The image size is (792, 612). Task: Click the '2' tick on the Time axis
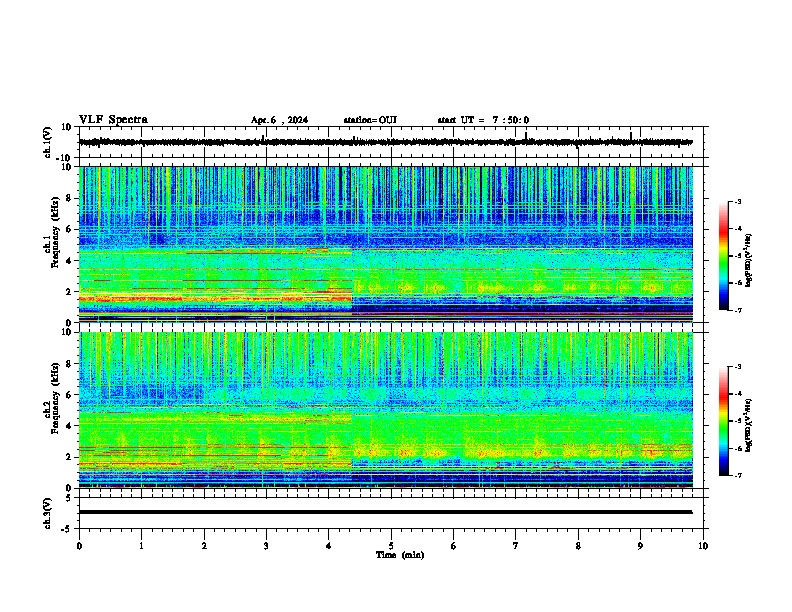click(x=204, y=546)
